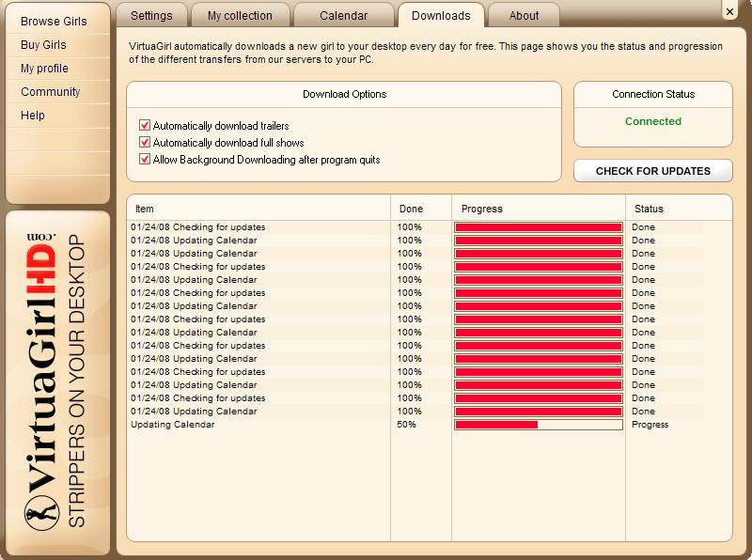Open the My collection tab
This screenshot has width=752, height=560.
click(x=240, y=15)
